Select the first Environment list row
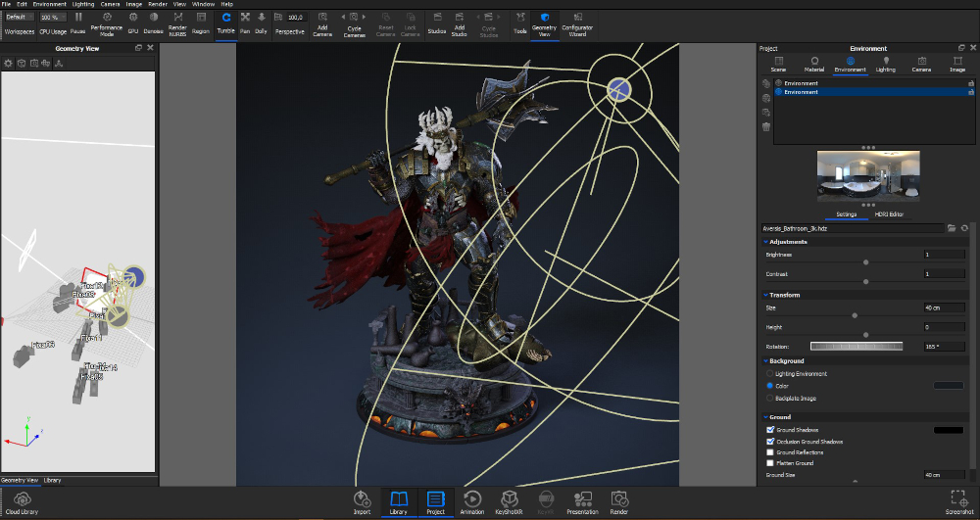 point(874,83)
